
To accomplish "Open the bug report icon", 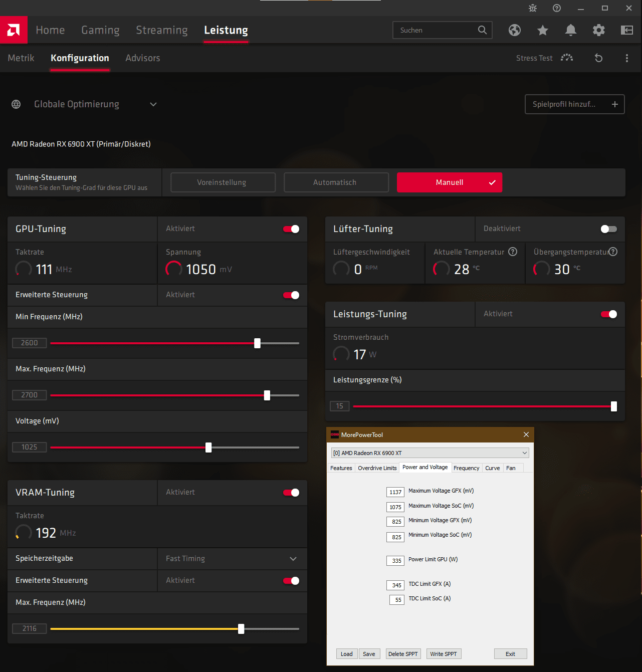I will click(533, 8).
